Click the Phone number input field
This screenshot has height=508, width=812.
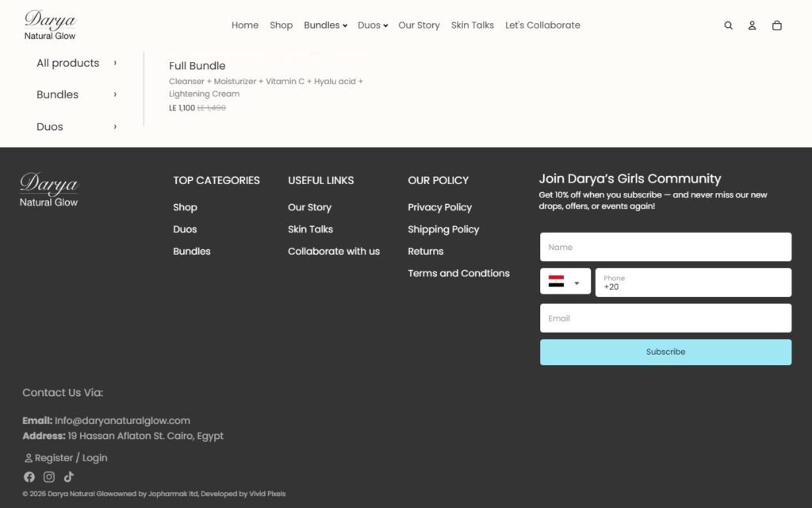[693, 283]
